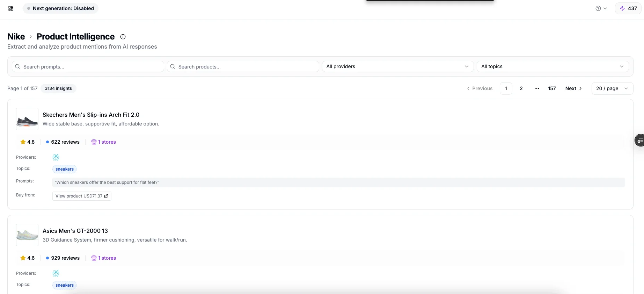Click the flat feet prompt text
Image resolution: width=644 pixels, height=294 pixels.
click(x=107, y=182)
